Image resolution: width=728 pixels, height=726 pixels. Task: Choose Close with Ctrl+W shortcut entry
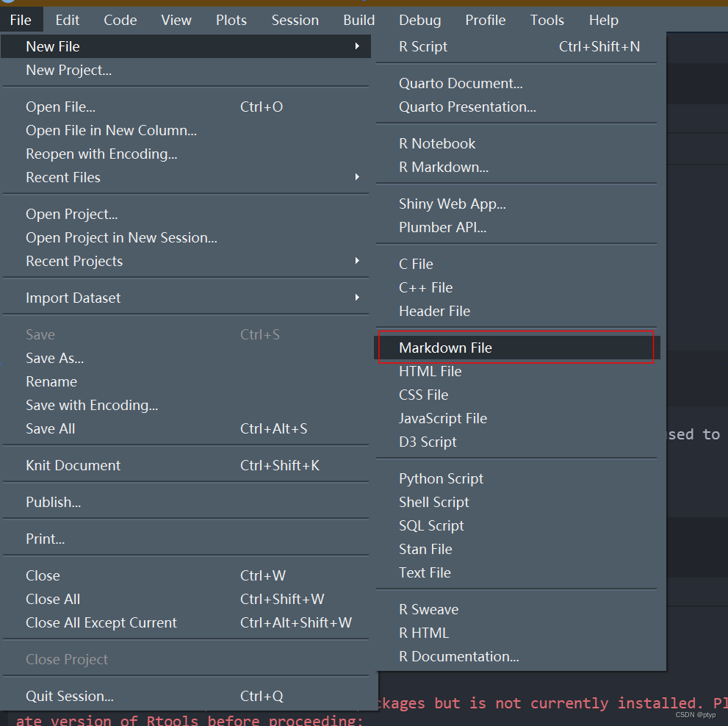tap(186, 575)
